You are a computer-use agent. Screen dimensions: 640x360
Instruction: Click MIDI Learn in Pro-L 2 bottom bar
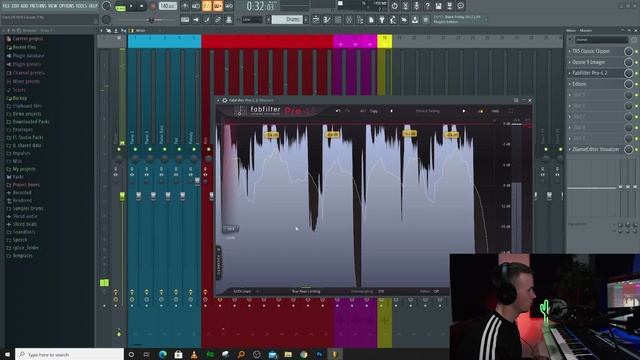tap(242, 291)
